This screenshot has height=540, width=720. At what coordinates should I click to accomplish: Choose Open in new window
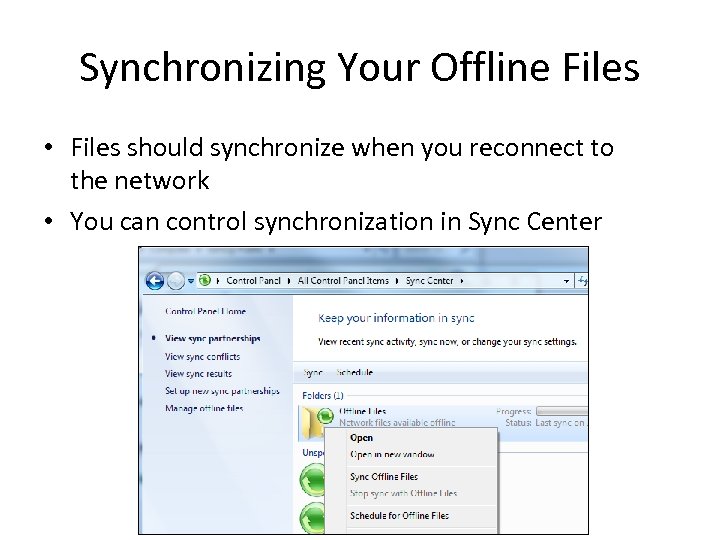[x=392, y=455]
